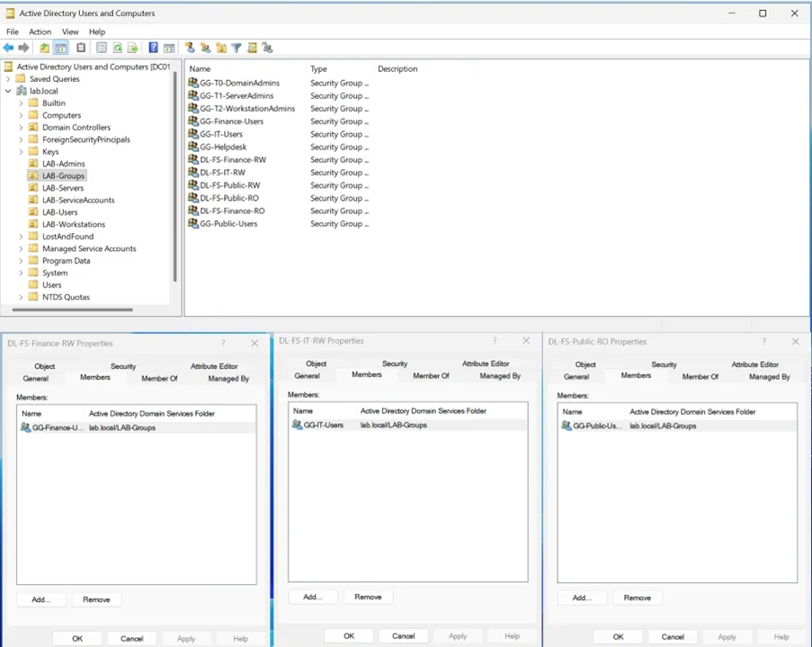
Task: Click the group icon beside GG-T0-DomainAdmins
Action: click(x=193, y=83)
